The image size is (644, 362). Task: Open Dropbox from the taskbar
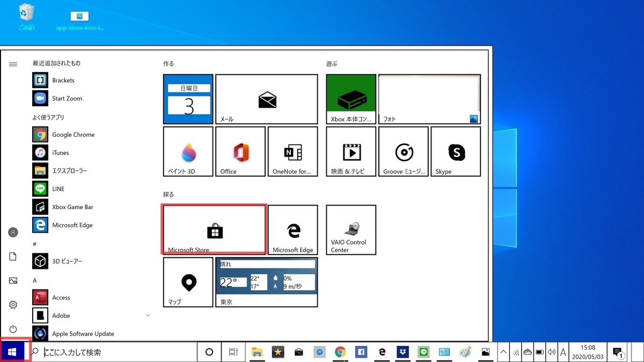[402, 352]
